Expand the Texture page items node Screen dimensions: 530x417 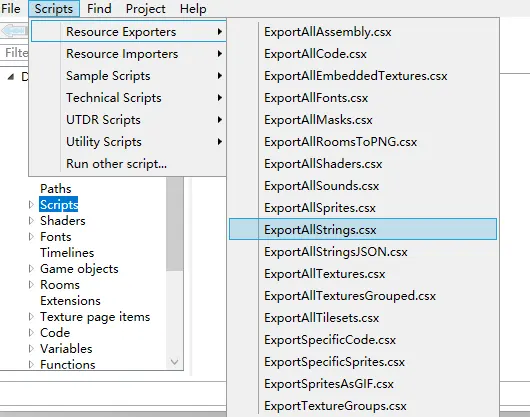[31, 317]
